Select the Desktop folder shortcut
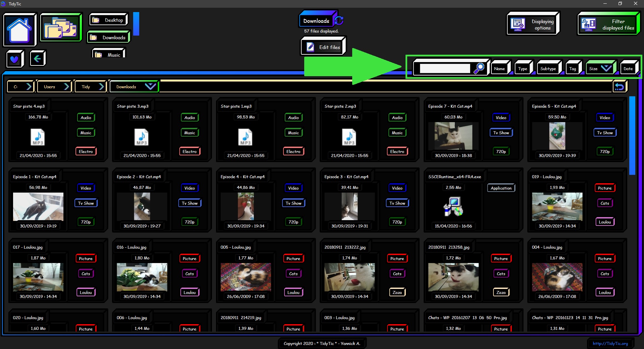Viewport: 644px width, 349px height. click(x=109, y=20)
